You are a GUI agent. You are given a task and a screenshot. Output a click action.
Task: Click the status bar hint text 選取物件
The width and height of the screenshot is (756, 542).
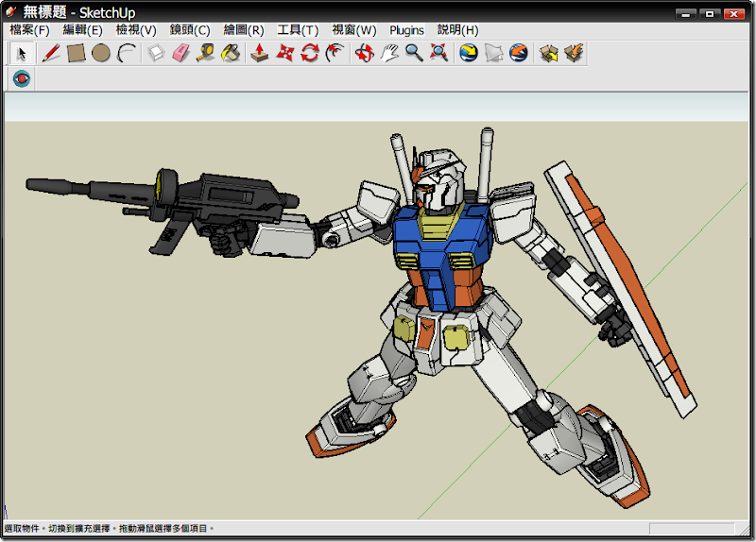22,529
